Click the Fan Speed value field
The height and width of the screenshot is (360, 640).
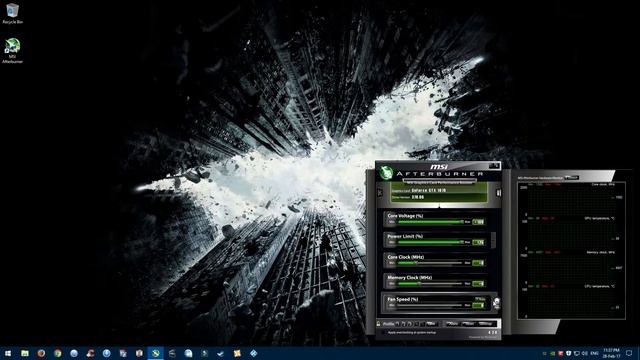tap(478, 305)
